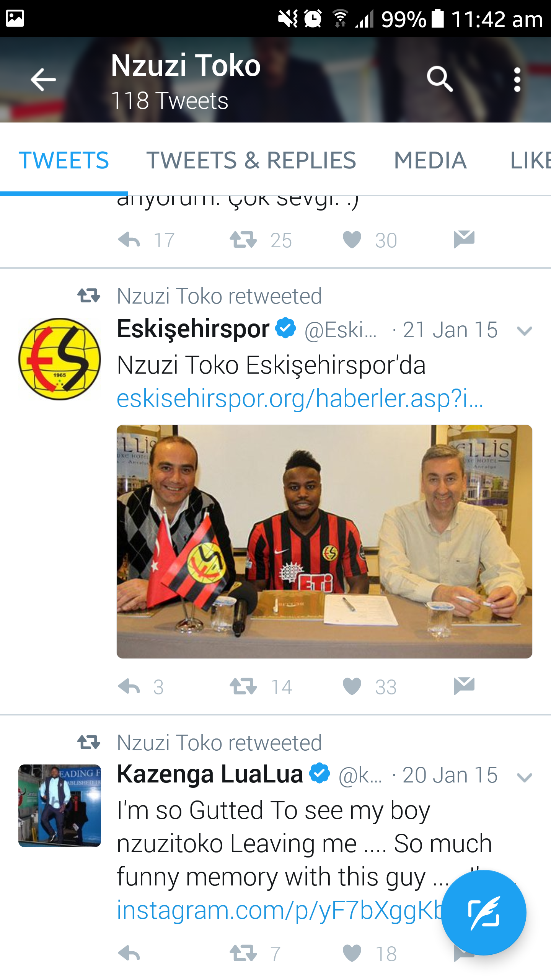Open search with the magnifier icon

pyautogui.click(x=440, y=79)
